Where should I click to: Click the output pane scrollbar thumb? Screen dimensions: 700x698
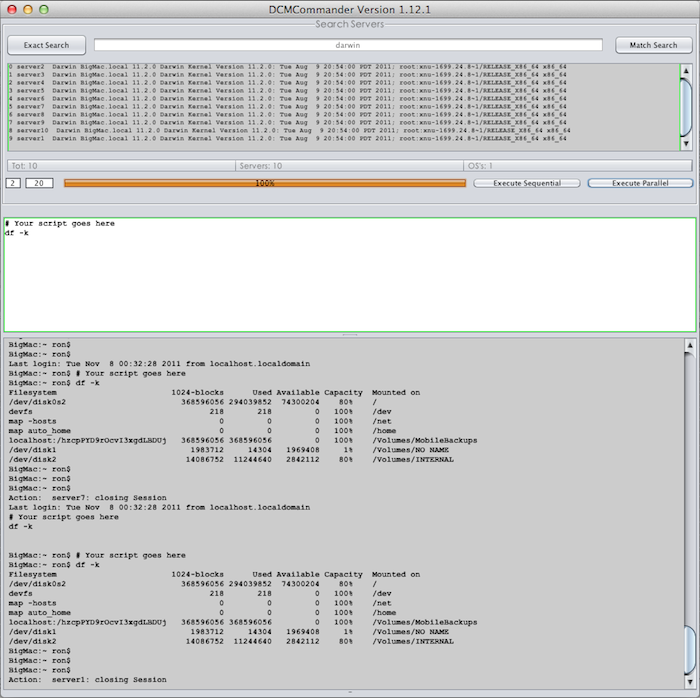click(690, 647)
